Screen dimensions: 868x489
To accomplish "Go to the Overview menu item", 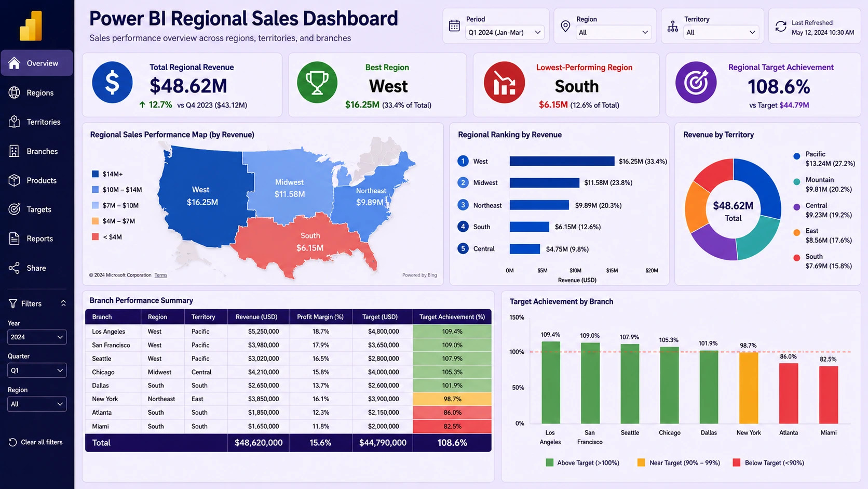I will click(37, 63).
